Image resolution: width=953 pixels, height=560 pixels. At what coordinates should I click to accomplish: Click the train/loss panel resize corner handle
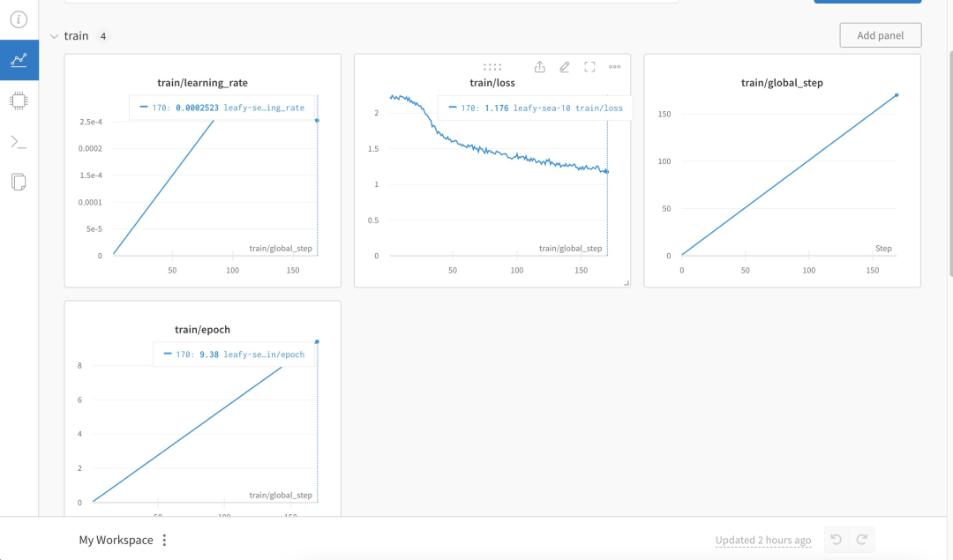pos(627,283)
